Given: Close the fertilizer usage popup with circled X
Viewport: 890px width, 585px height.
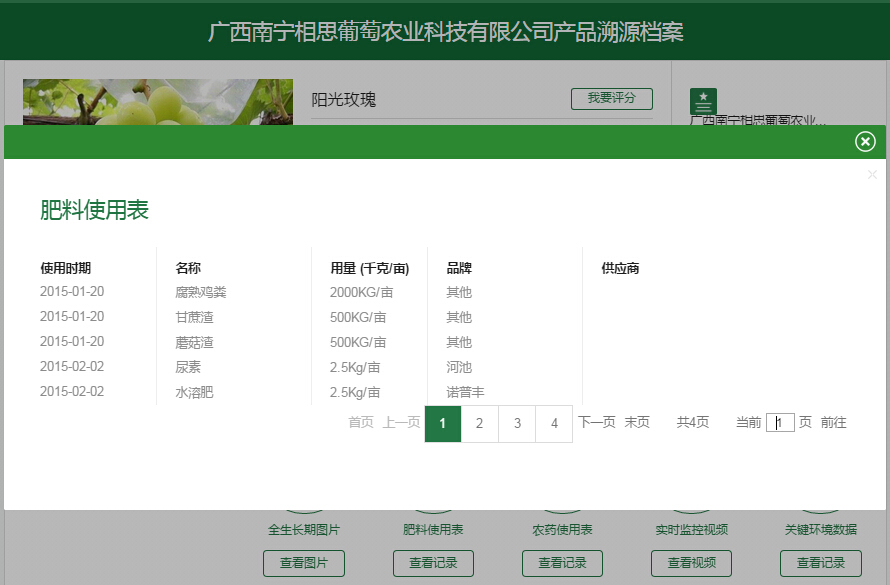Looking at the screenshot, I should pos(865,142).
